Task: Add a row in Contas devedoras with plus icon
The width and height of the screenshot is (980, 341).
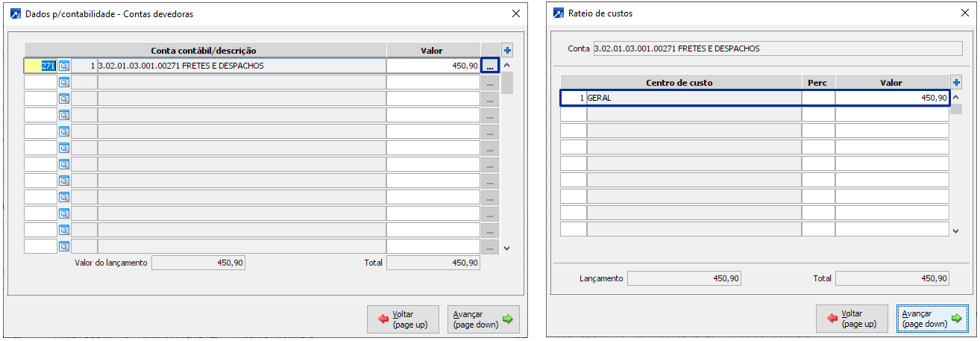Action: tap(508, 51)
